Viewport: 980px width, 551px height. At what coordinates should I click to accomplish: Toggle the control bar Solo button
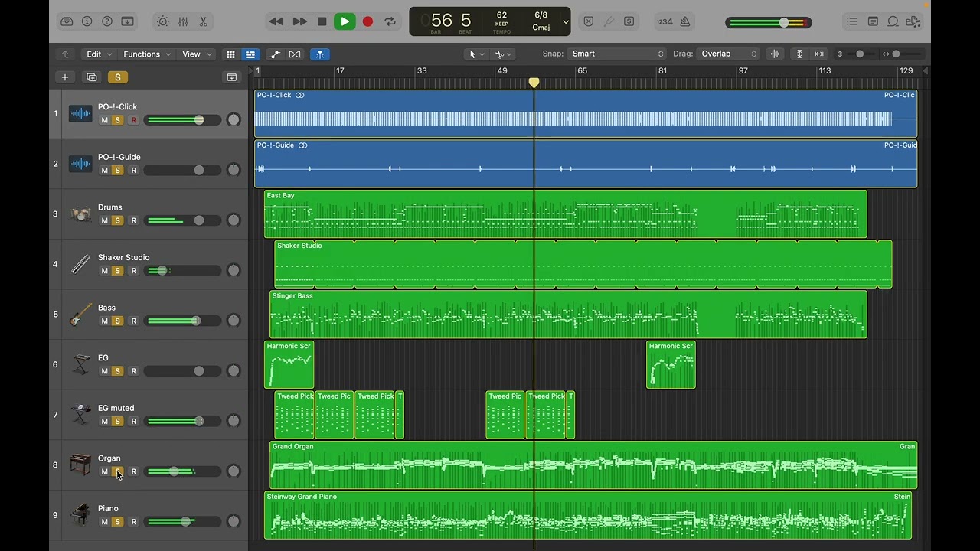pos(629,21)
